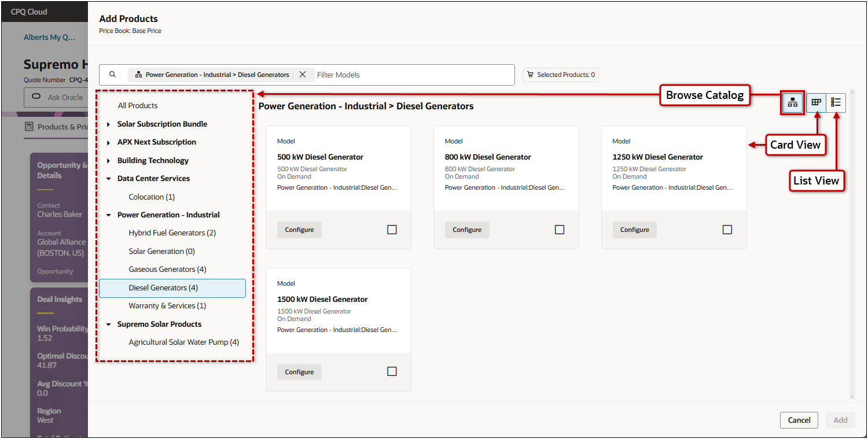
Task: Select the Gaseous Generators category
Action: tap(167, 269)
